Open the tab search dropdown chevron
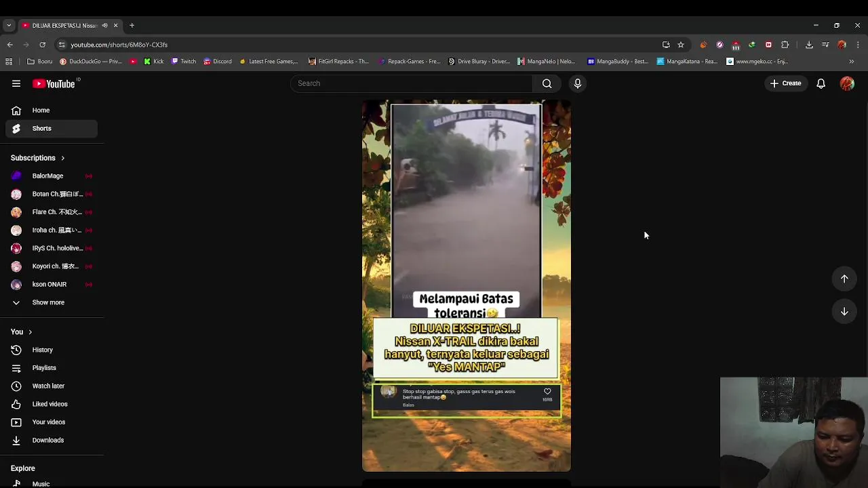The image size is (868, 488). tap(9, 26)
